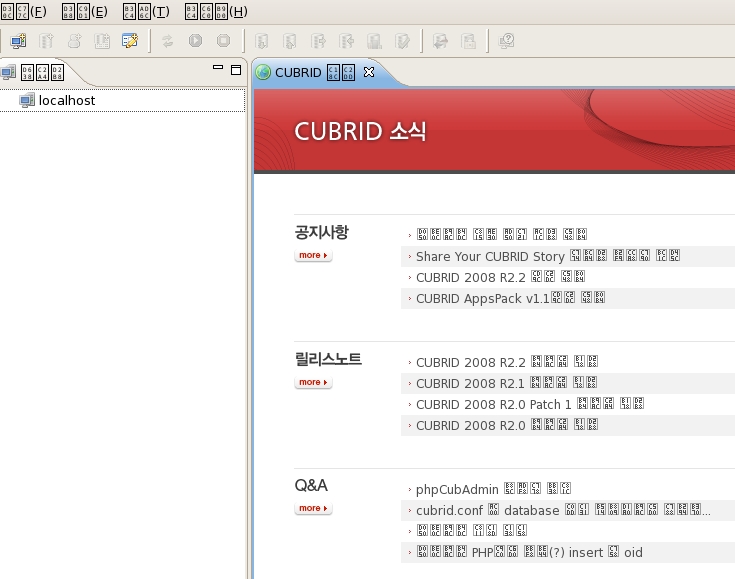Open the CUBRID 2008 R2.0 Patch 1 link

(x=530, y=405)
